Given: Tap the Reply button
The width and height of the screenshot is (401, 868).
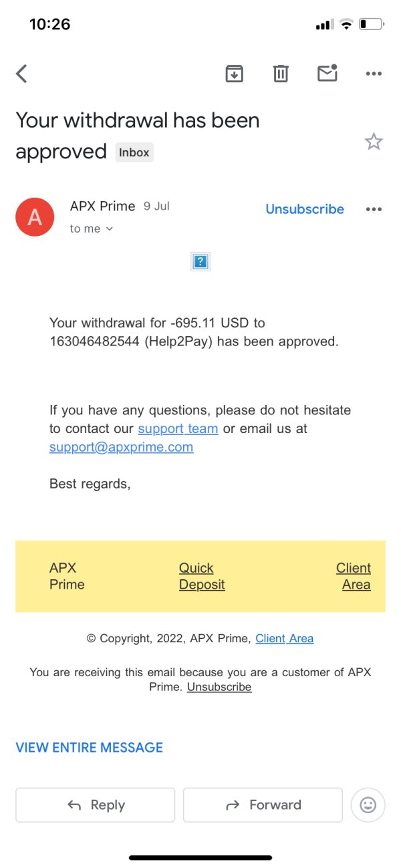Looking at the screenshot, I should click(96, 805).
